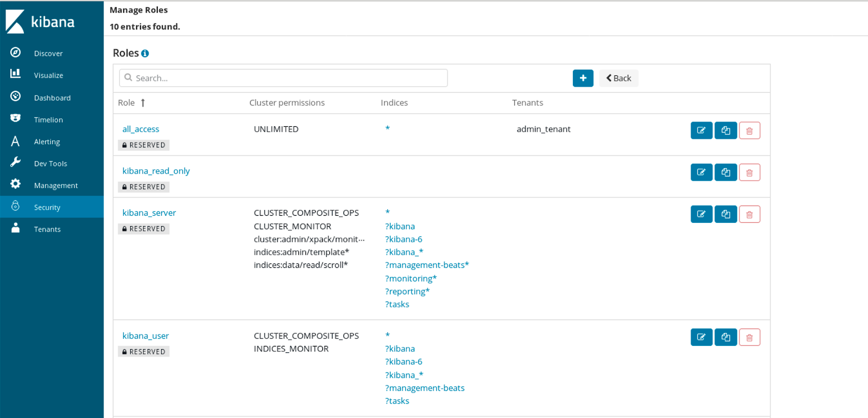Screen dimensions: 868x418
Task: Delete the kibana_user role
Action: coord(750,337)
